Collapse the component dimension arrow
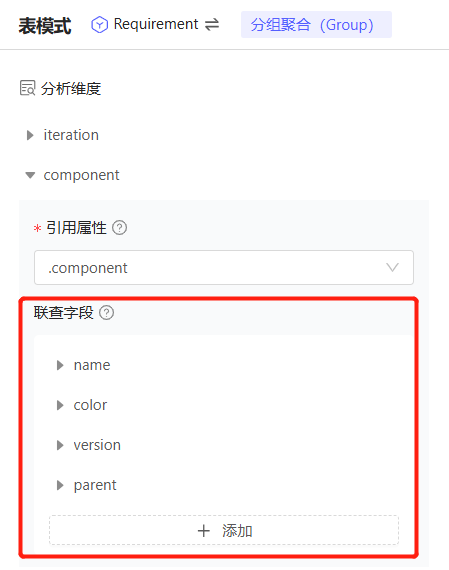 click(x=30, y=175)
